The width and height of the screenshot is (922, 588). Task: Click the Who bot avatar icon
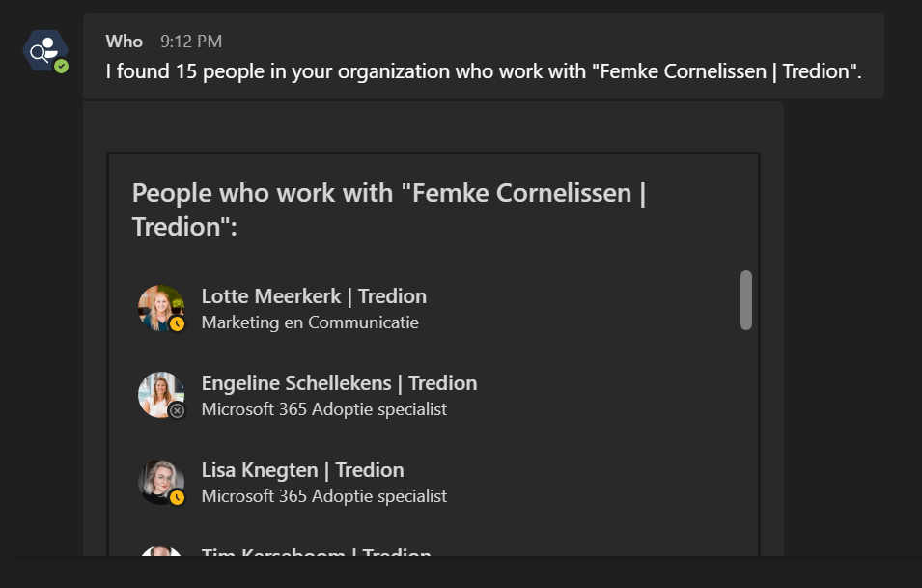click(x=44, y=51)
